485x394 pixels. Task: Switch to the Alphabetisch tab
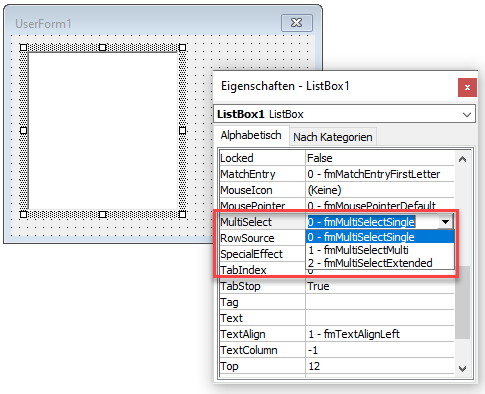pyautogui.click(x=251, y=135)
